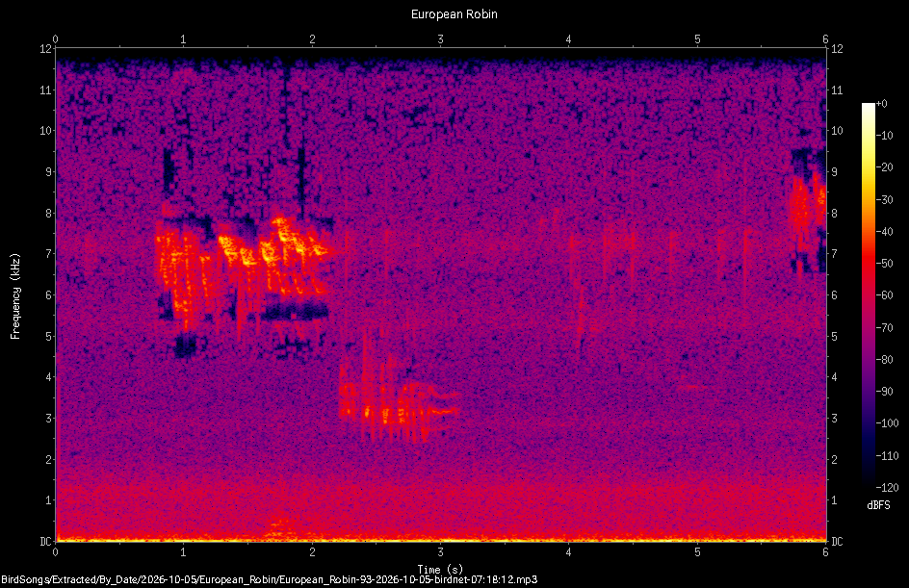Click the top time axis '4' tick label
Viewport: 909px width, 588px height.
point(569,39)
